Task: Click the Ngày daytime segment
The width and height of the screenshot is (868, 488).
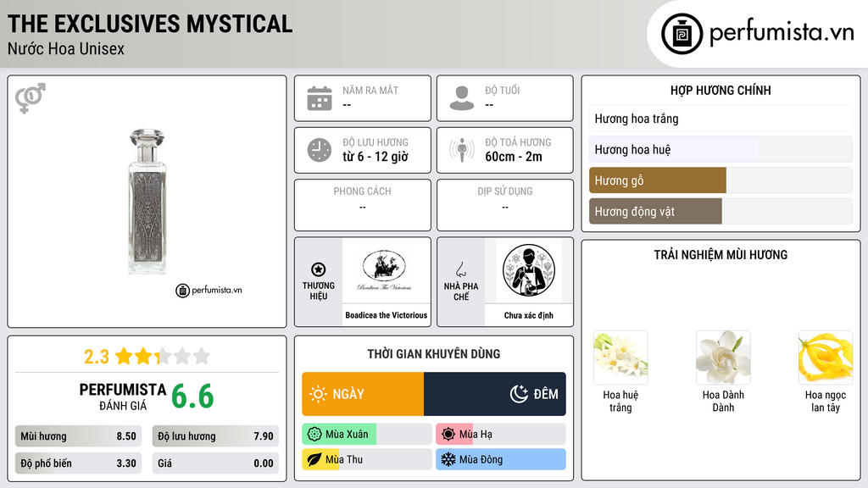Action: 363,394
